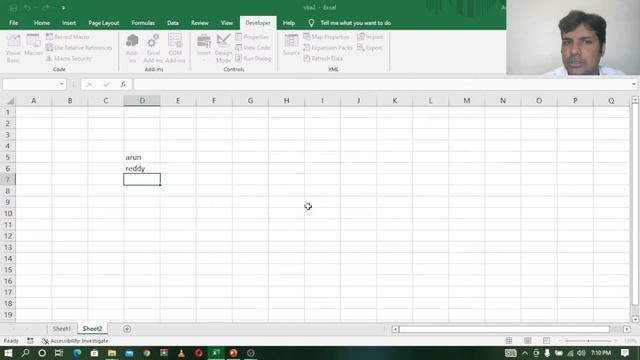Open Macro Security settings
This screenshot has width=640, height=360.
point(69,58)
